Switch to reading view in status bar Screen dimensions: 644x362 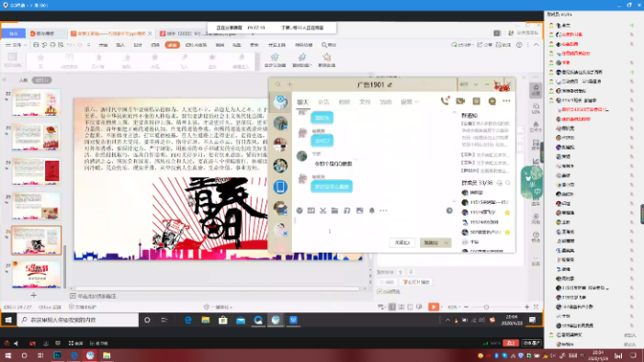pos(411,307)
